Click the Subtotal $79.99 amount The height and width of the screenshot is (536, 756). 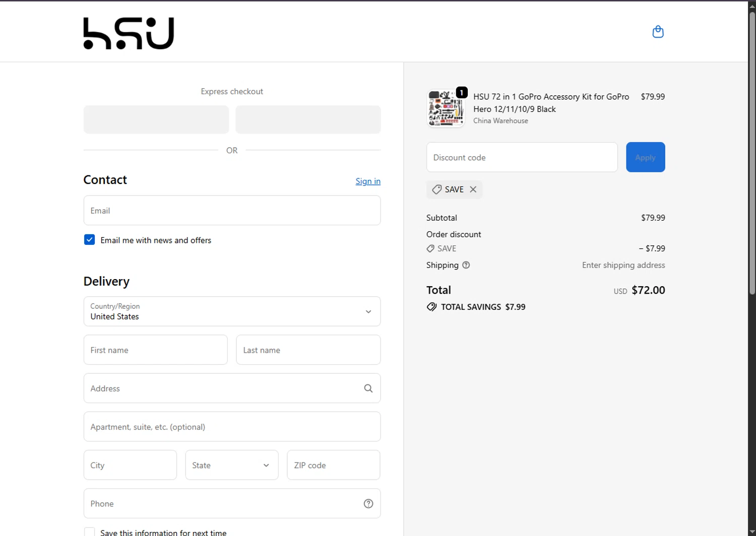coord(653,218)
